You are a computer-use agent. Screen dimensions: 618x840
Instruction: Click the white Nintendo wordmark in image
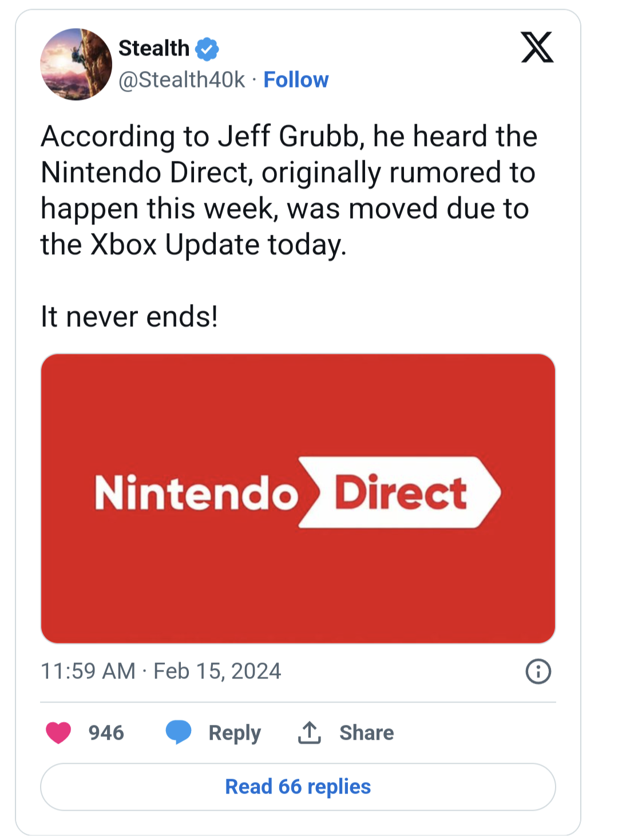(196, 492)
